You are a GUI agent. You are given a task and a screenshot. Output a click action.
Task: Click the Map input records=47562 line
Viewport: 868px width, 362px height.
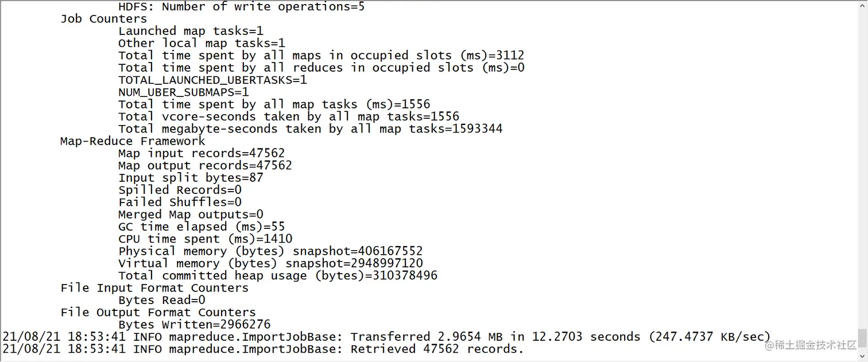(x=201, y=153)
